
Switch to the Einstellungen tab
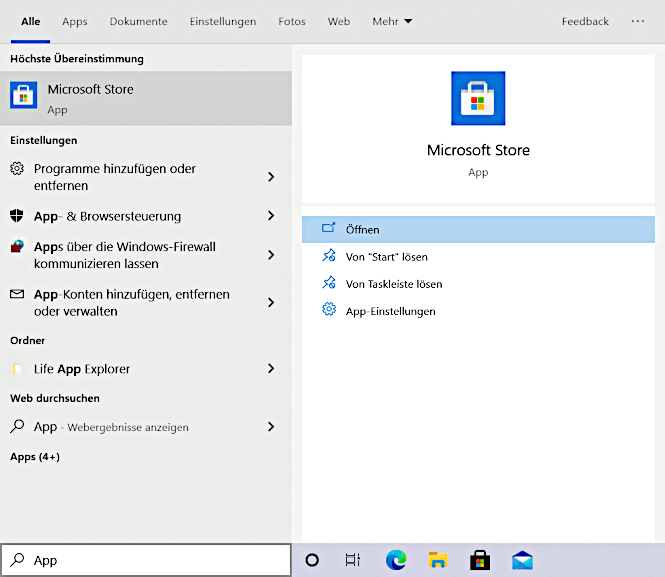coord(223,21)
